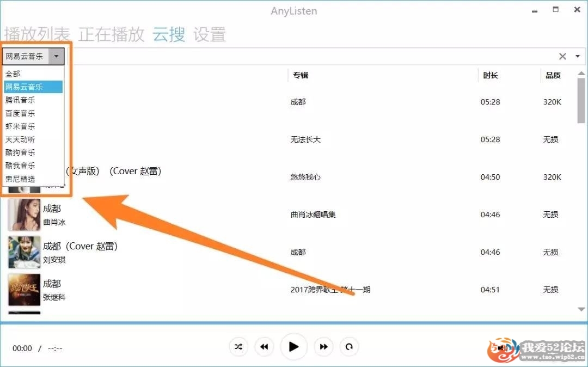Click the results list scrollbar thumb
588x367 pixels.
tap(581, 101)
